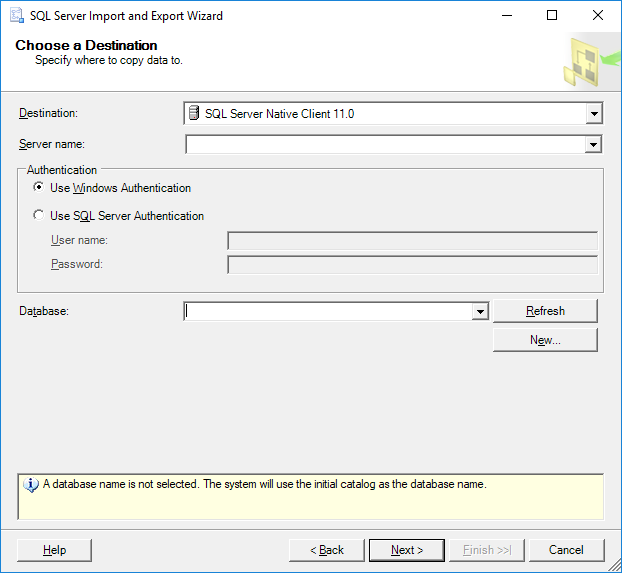Click the 'A database name is not selected' message

[265, 485]
